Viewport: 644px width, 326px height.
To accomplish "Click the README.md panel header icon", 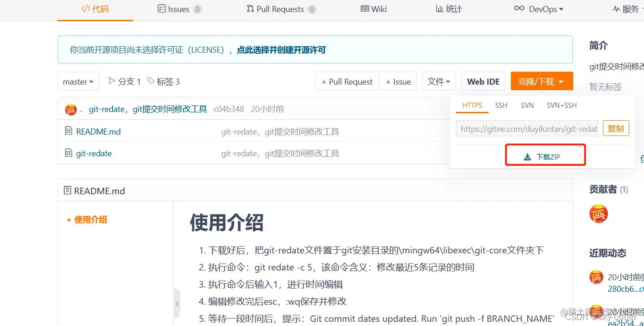I will click(67, 190).
